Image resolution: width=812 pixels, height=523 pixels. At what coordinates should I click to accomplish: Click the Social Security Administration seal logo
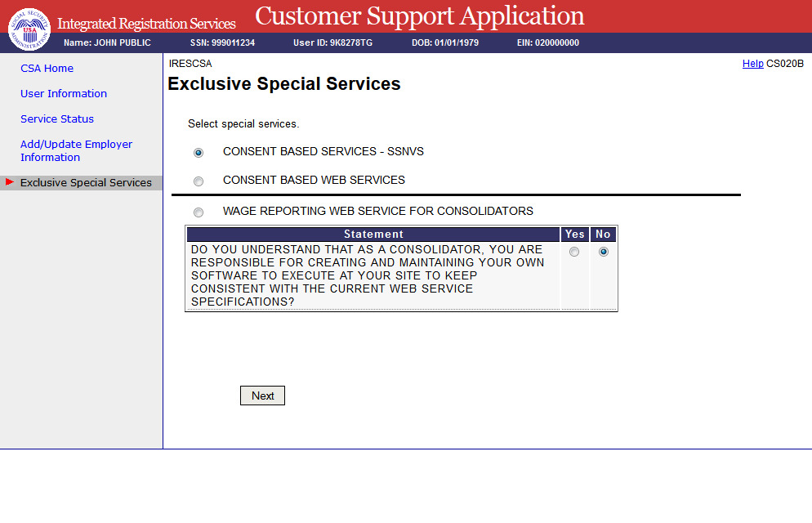click(x=29, y=29)
